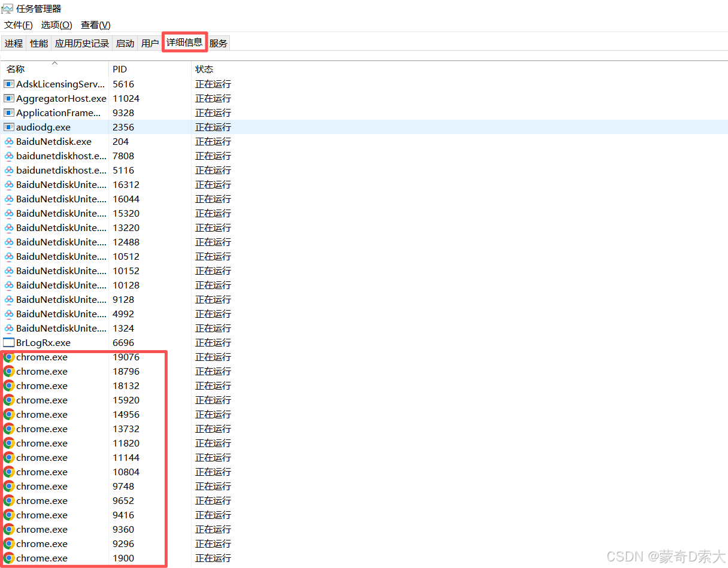Select the audiodg.exe process name
This screenshot has width=728, height=568.
click(43, 127)
